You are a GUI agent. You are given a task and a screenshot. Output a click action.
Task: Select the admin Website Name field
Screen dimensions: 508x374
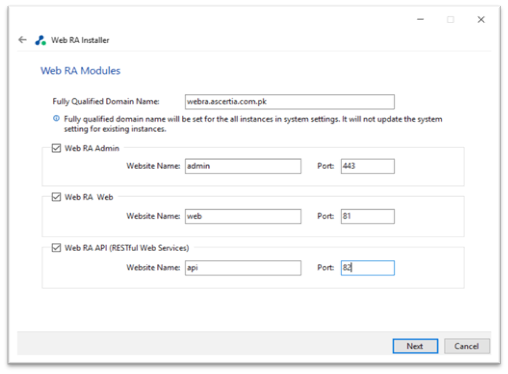tap(243, 166)
